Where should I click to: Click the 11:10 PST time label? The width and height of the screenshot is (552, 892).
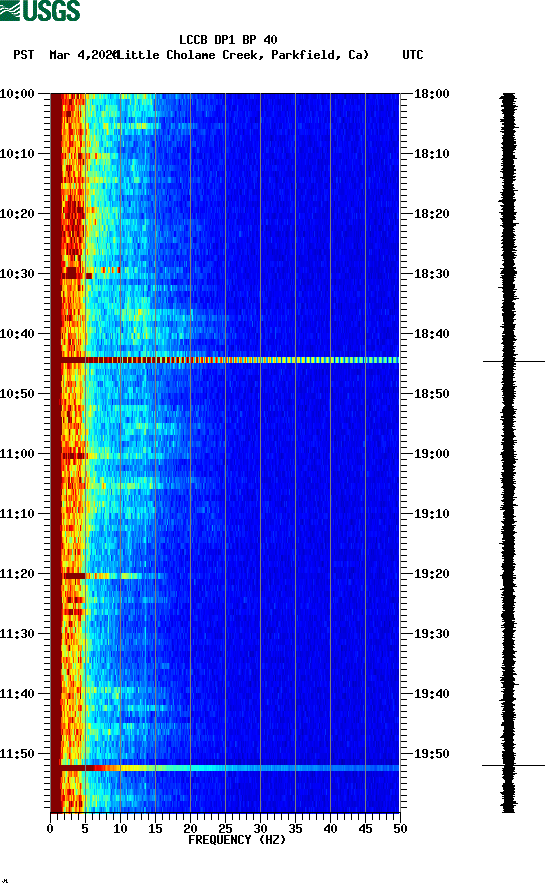[x=17, y=514]
